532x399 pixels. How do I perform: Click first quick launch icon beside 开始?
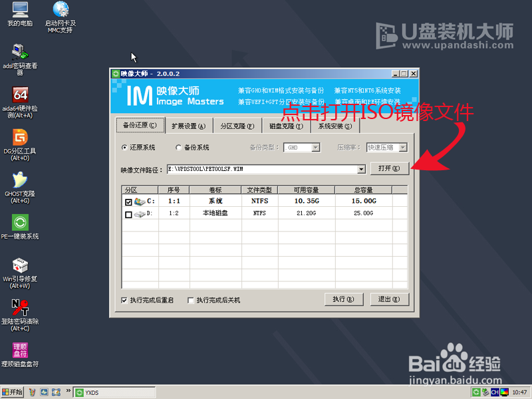(x=32, y=392)
